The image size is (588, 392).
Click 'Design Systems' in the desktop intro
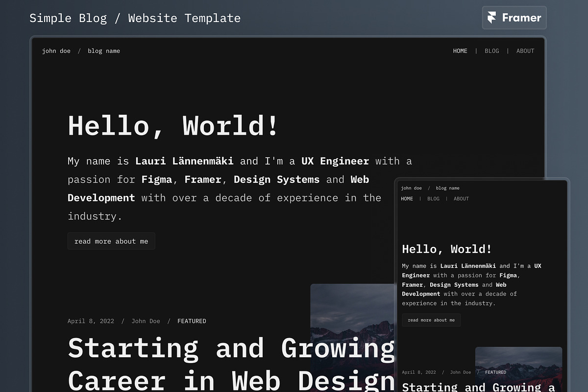click(x=276, y=180)
